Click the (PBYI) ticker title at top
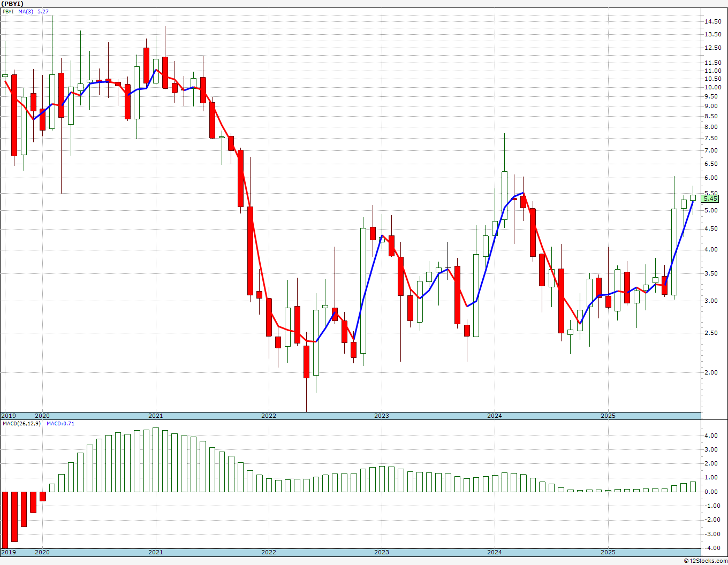The height and width of the screenshot is (565, 728). pos(13,4)
